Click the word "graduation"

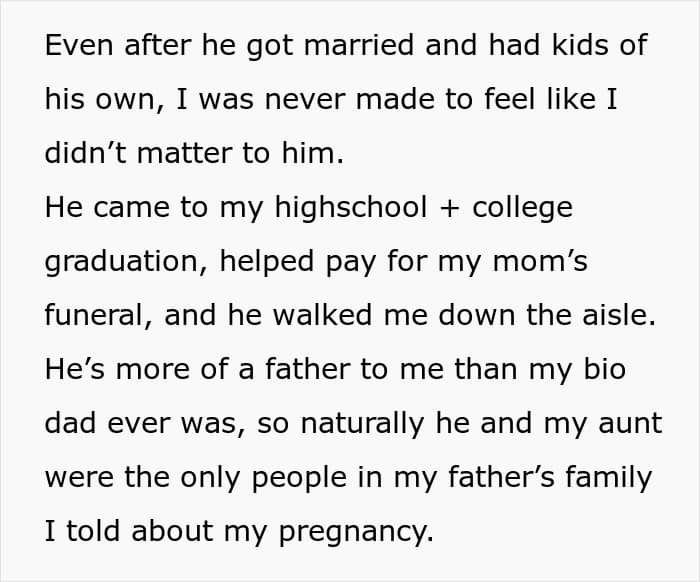click(x=120, y=262)
